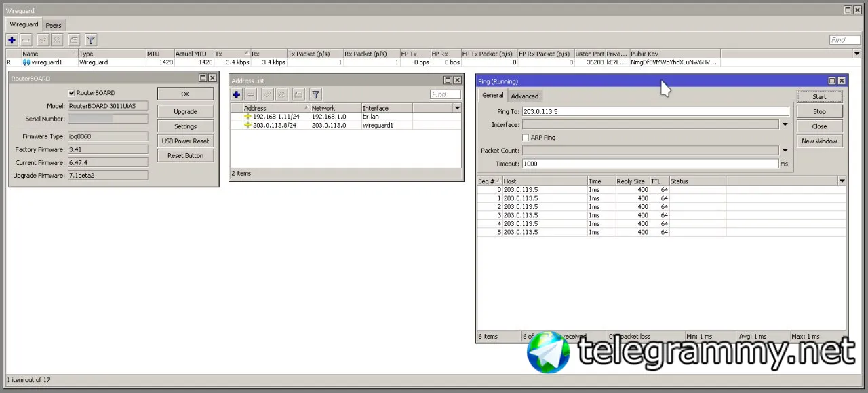
Task: Sort by Listen Port column header
Action: [589, 54]
